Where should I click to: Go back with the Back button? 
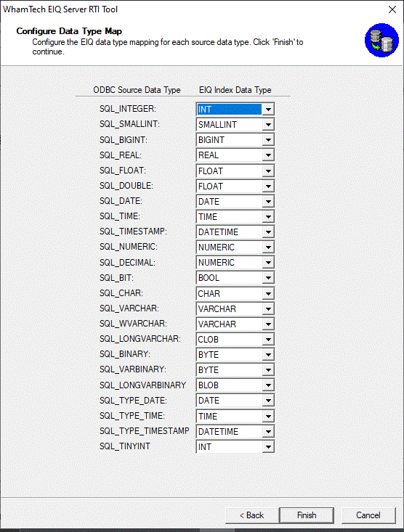point(252,515)
